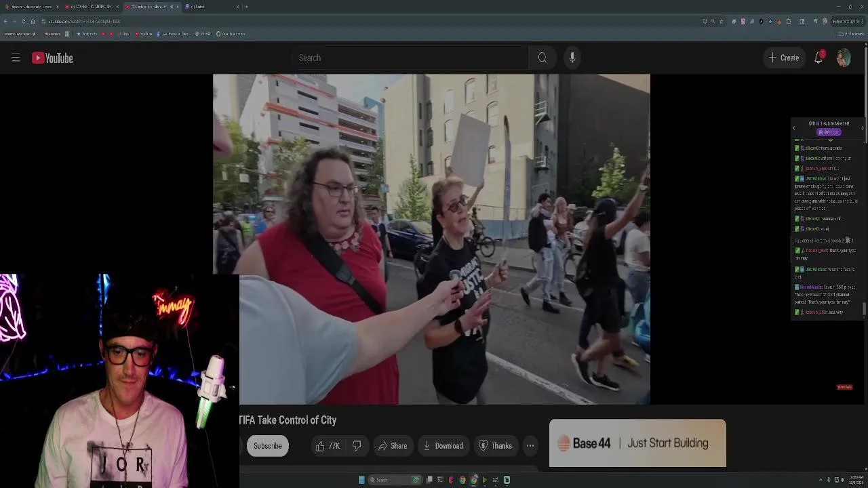The width and height of the screenshot is (868, 488).
Task: Open the Windows Start button
Action: pos(361,480)
